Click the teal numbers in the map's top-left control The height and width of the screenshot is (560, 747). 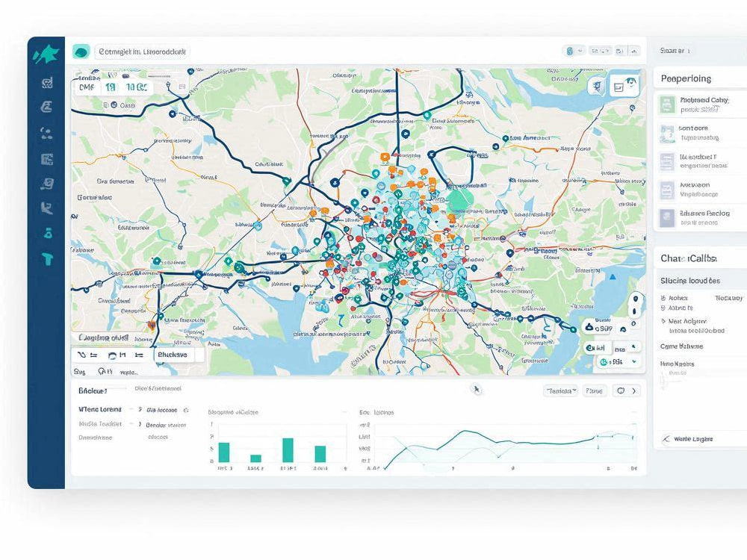(x=126, y=87)
